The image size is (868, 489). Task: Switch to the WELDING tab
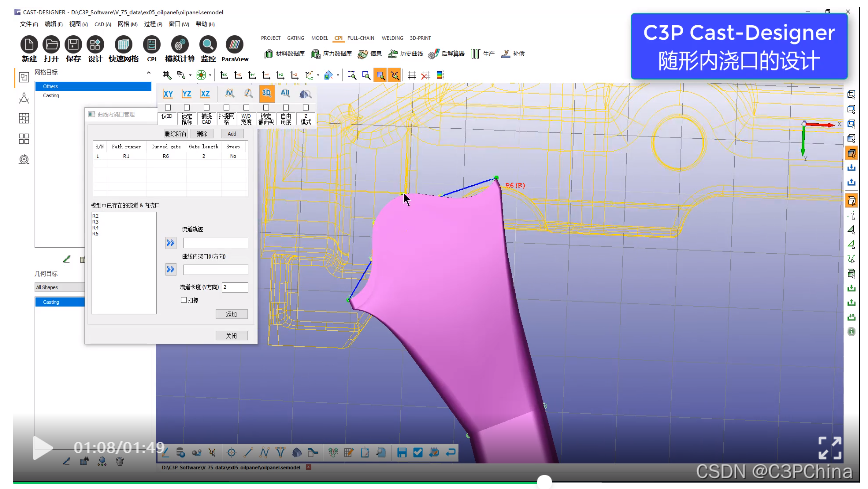click(392, 38)
